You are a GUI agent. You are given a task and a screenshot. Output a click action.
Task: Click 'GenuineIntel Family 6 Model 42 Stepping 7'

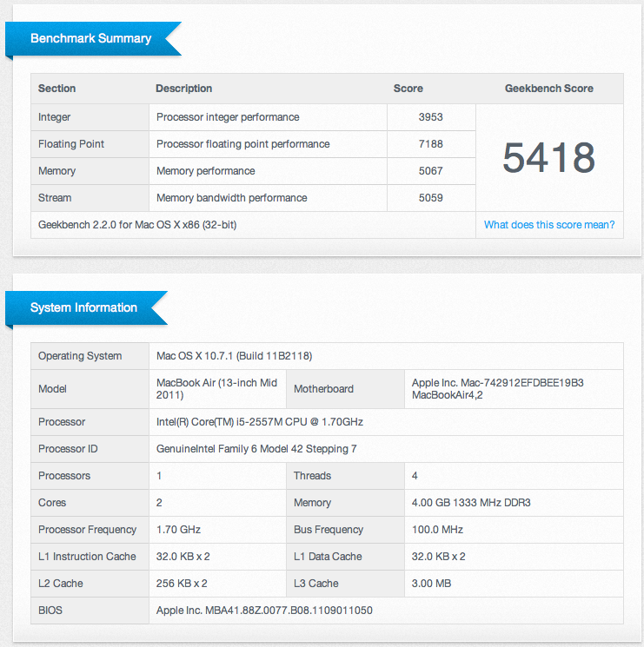pyautogui.click(x=256, y=449)
